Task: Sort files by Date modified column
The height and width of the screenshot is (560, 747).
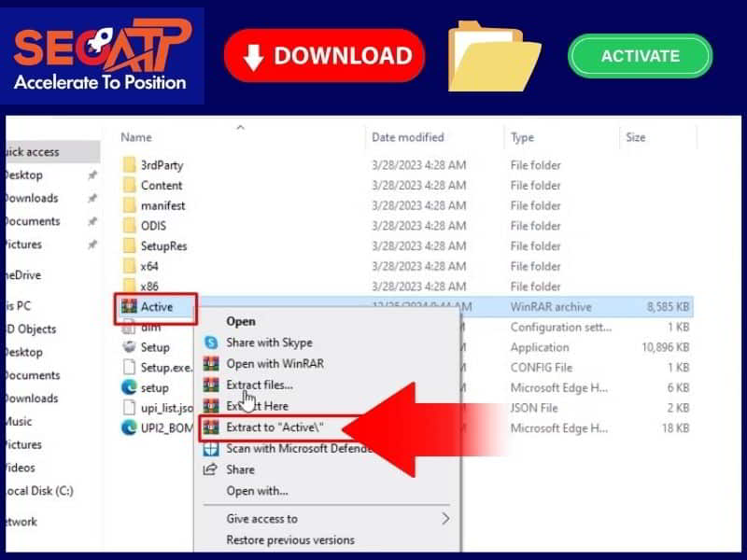Action: coord(407,137)
